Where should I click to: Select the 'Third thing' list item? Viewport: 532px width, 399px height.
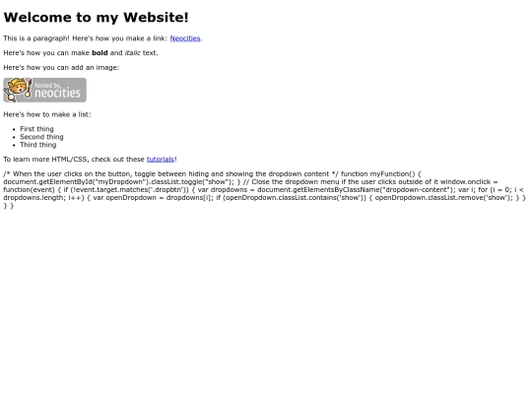(38, 145)
